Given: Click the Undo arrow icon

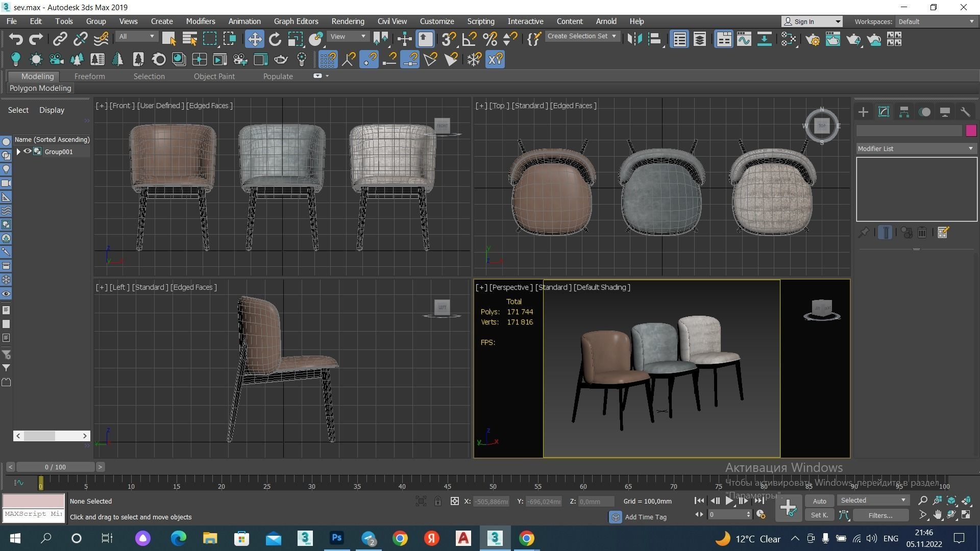Looking at the screenshot, I should [x=16, y=39].
